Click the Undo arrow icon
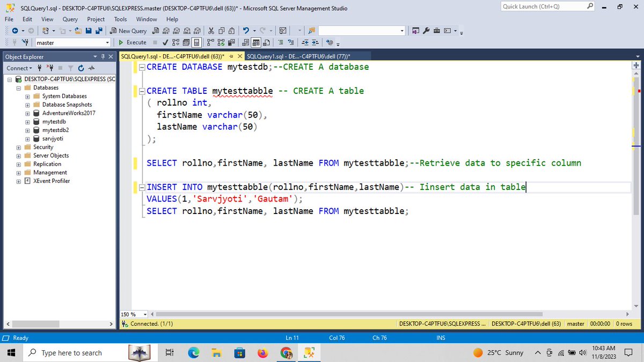 pos(246,31)
